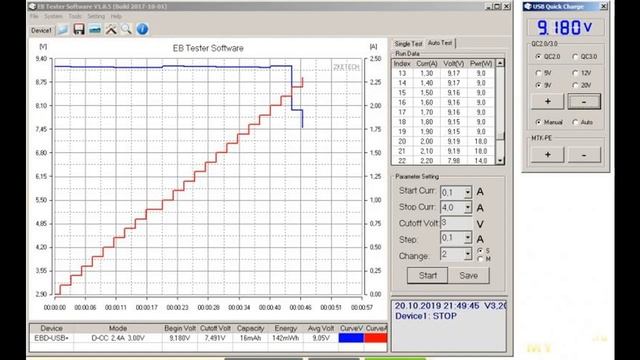This screenshot has height=360, width=640.
Task: Click the EBD-USB+ device cell
Action: [x=51, y=338]
